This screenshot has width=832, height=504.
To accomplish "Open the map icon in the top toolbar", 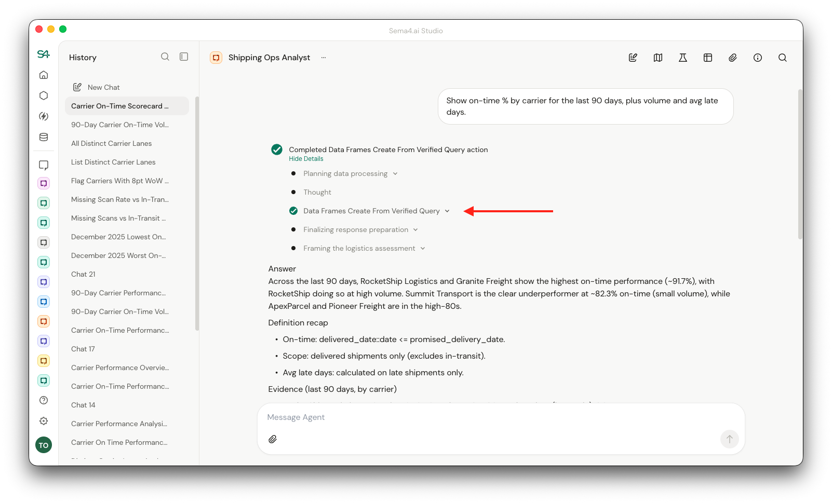I will pyautogui.click(x=657, y=58).
